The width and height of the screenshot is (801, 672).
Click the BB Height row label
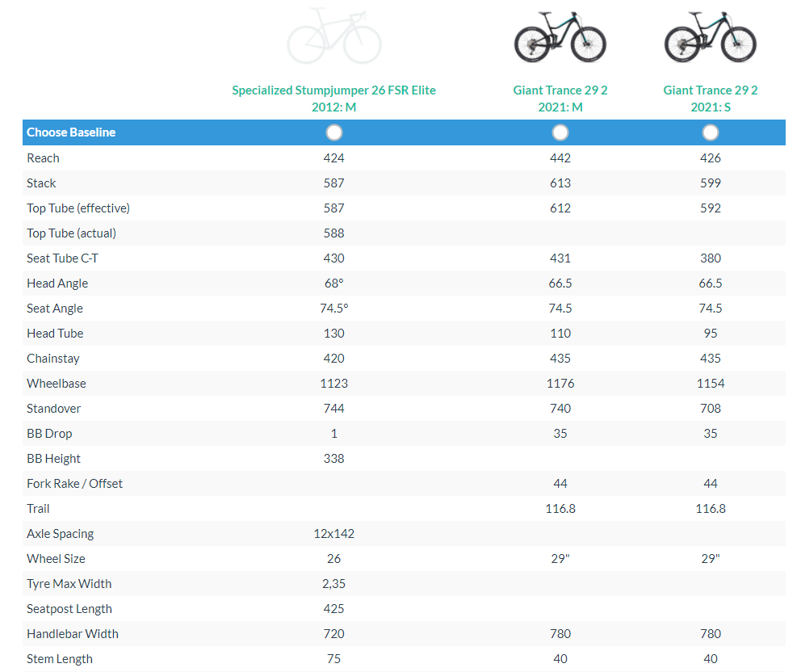click(53, 459)
